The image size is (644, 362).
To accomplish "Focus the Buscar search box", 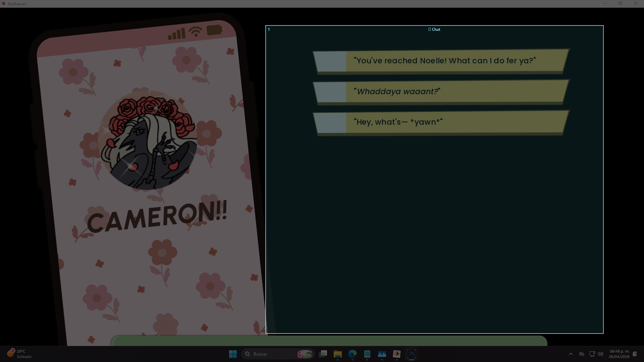I will pyautogui.click(x=278, y=354).
